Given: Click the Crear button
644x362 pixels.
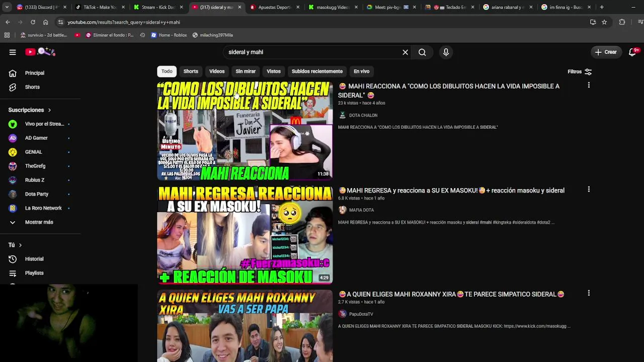Looking at the screenshot, I should [606, 52].
